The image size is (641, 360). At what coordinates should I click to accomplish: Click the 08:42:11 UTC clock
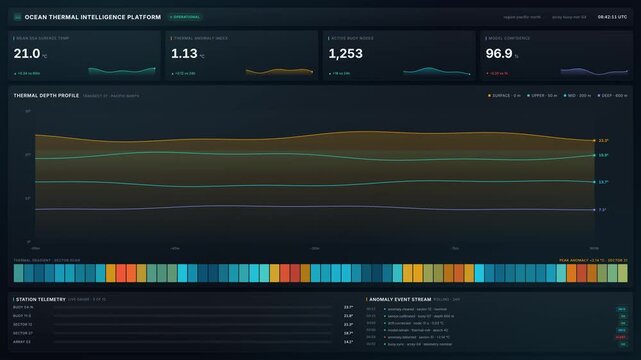point(612,17)
